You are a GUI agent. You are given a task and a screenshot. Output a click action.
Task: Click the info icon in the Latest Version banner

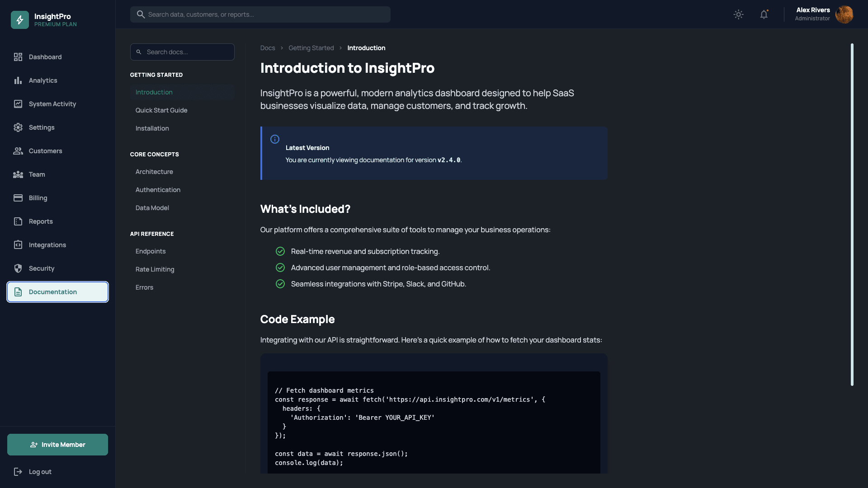click(x=275, y=139)
